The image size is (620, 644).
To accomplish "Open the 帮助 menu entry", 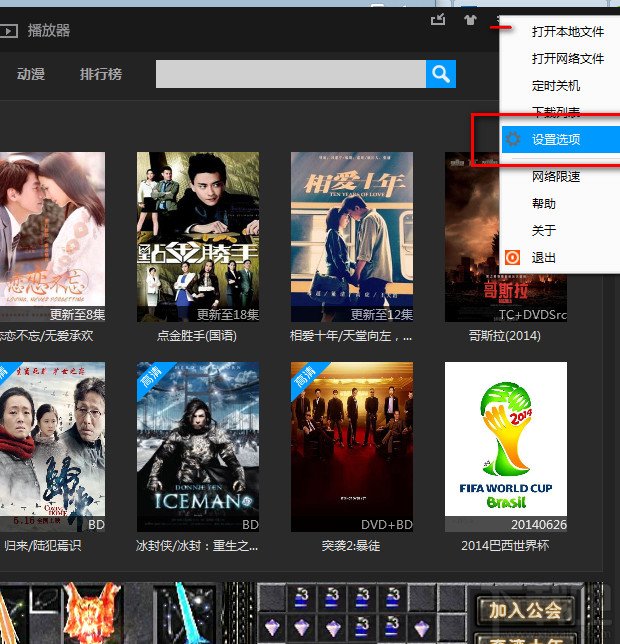I will (x=544, y=204).
